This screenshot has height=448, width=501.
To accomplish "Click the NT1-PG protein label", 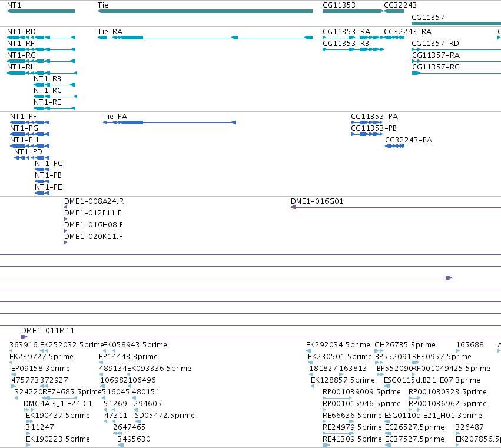I will coord(24,128).
